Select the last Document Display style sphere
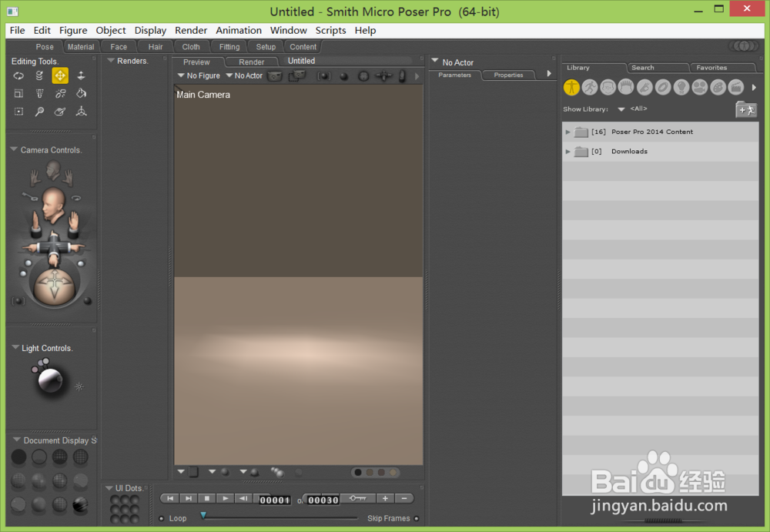Viewport: 770px width, 532px height. (81, 504)
